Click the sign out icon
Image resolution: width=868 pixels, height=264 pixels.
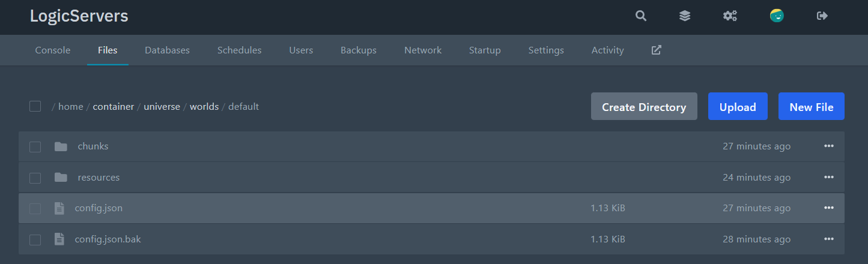pyautogui.click(x=822, y=16)
